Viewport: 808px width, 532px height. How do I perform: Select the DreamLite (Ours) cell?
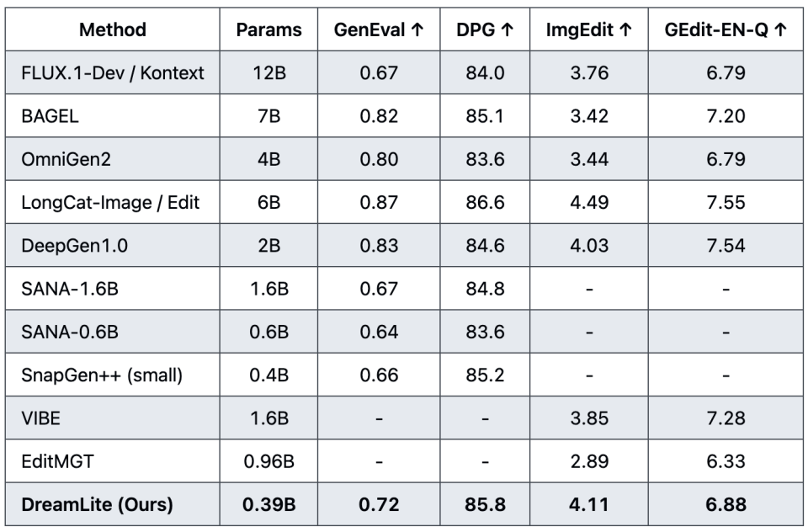pos(112,504)
